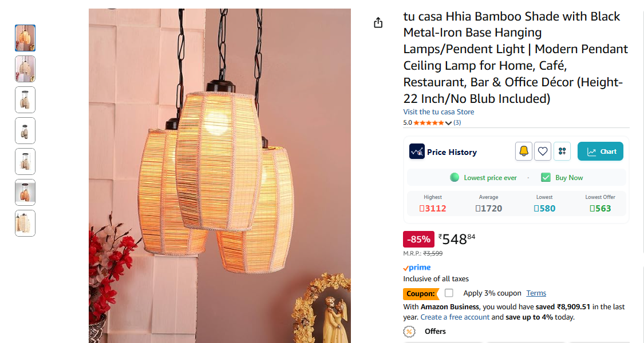Viewport: 644px width, 343px height.
Task: Open the coupon Terms link
Action: [536, 293]
